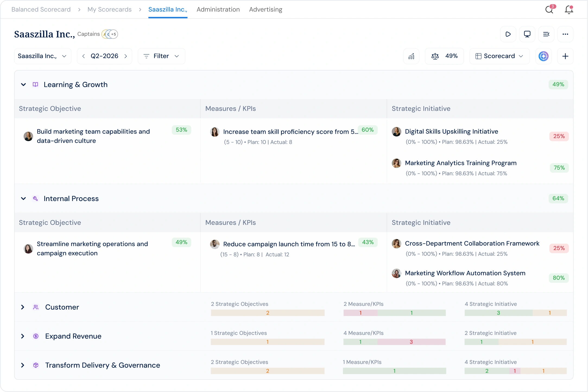588x392 pixels.
Task: Click the 53% objective progress badge
Action: (181, 130)
